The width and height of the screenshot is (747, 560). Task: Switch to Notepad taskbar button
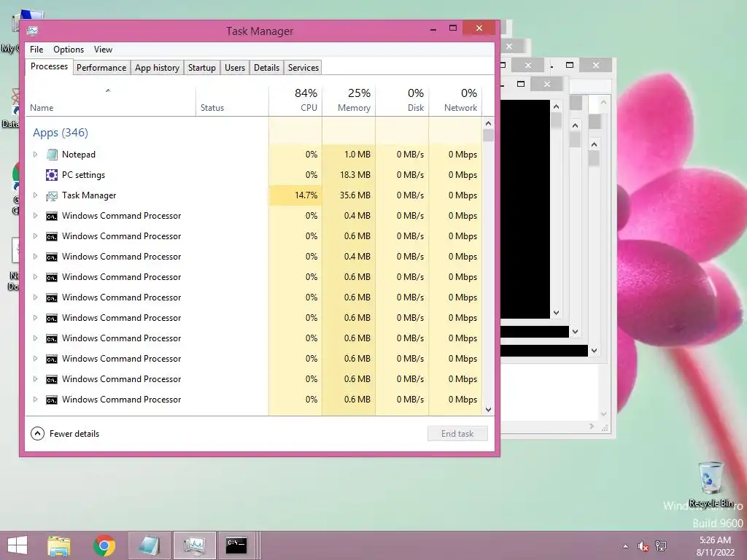(149, 545)
